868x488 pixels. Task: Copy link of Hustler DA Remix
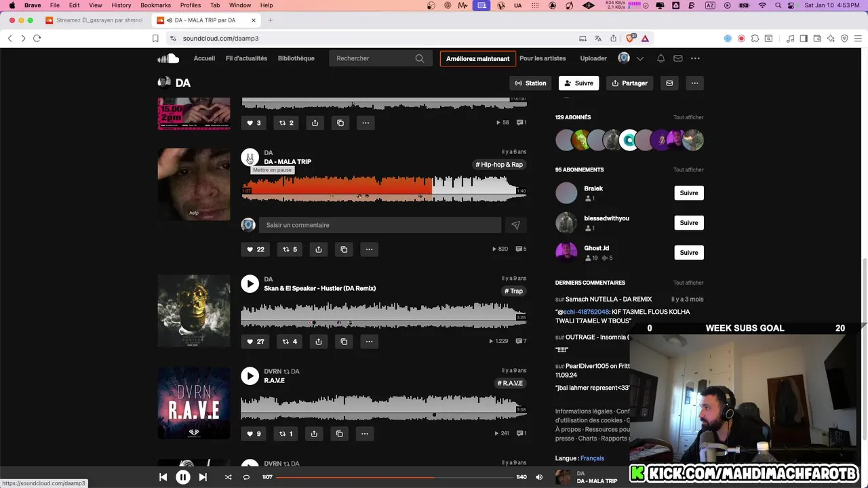pyautogui.click(x=344, y=342)
